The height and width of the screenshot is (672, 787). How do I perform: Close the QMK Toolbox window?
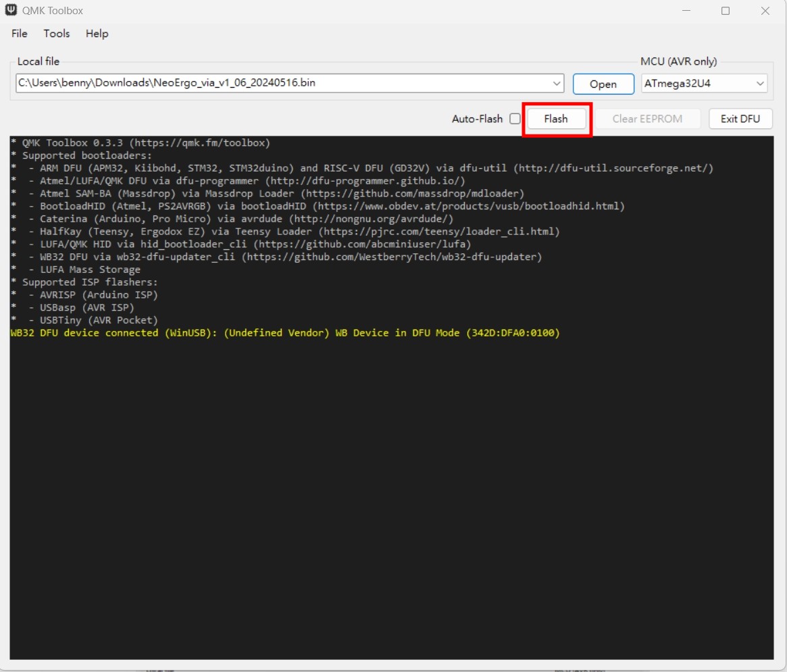point(765,11)
